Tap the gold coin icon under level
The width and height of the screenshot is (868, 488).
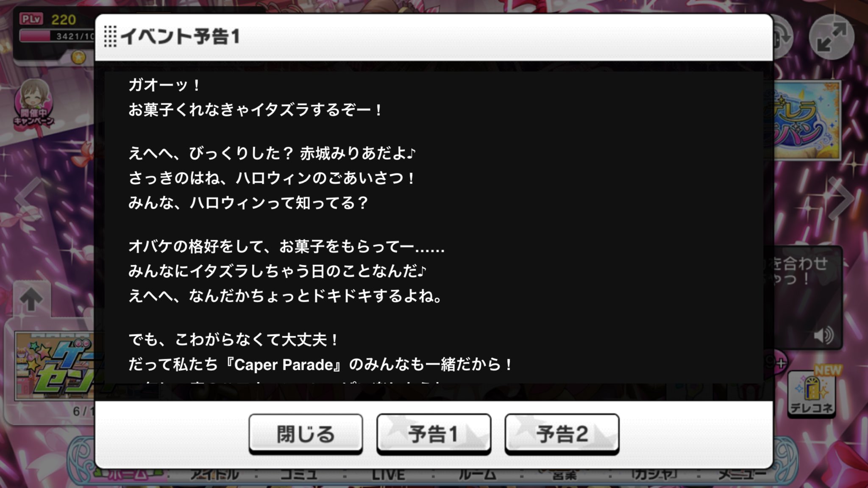78,57
